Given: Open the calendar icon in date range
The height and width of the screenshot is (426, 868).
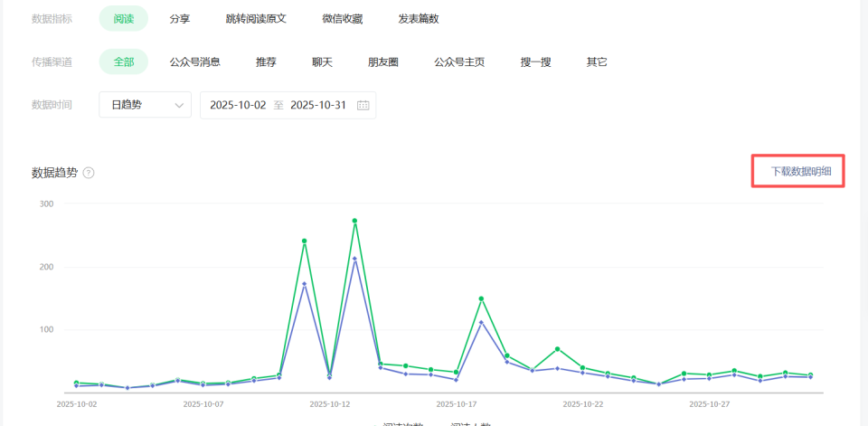Looking at the screenshot, I should [x=363, y=105].
